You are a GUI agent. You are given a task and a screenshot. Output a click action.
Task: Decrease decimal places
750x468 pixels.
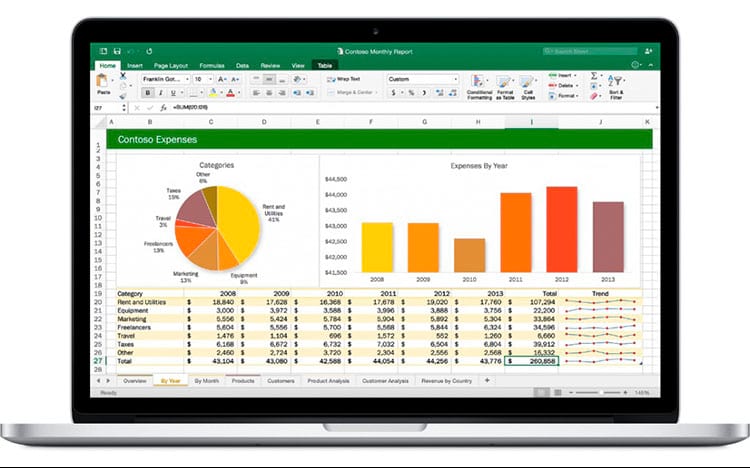(452, 93)
